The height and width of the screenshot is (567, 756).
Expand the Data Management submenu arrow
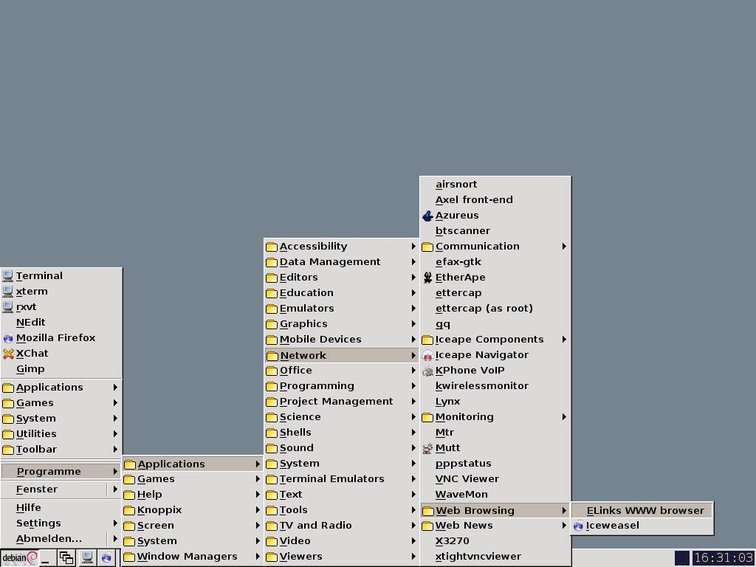click(413, 262)
